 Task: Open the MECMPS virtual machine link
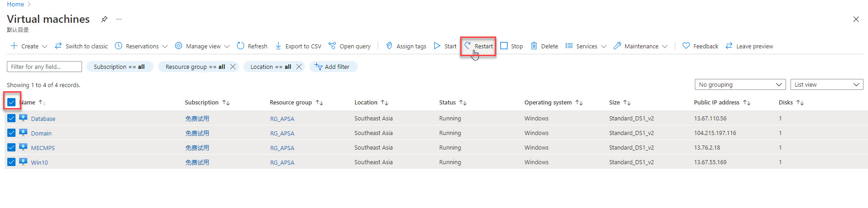pos(43,148)
